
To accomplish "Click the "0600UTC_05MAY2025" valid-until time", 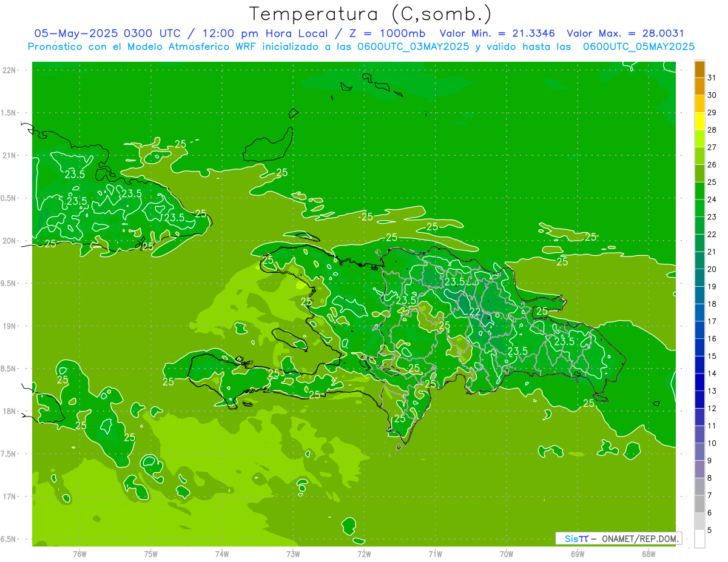I will click(639, 47).
